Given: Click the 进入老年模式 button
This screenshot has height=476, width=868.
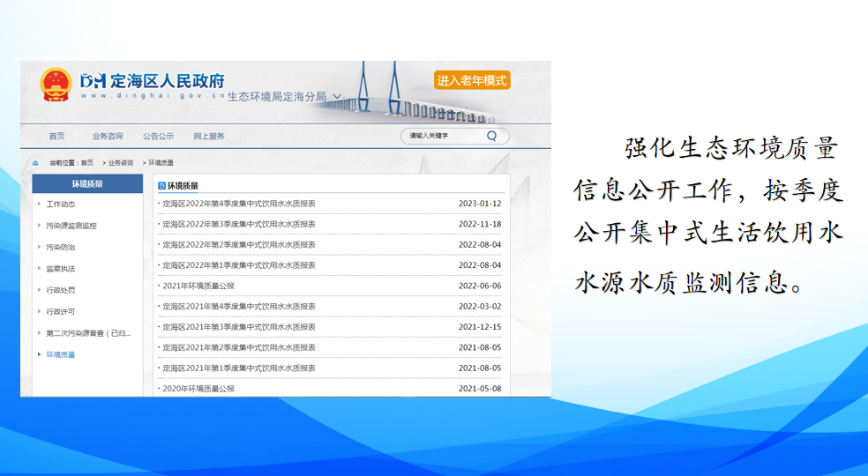Looking at the screenshot, I should [x=472, y=80].
